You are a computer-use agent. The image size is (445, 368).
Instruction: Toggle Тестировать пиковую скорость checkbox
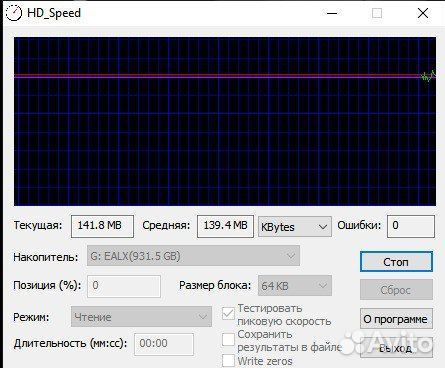(x=228, y=313)
